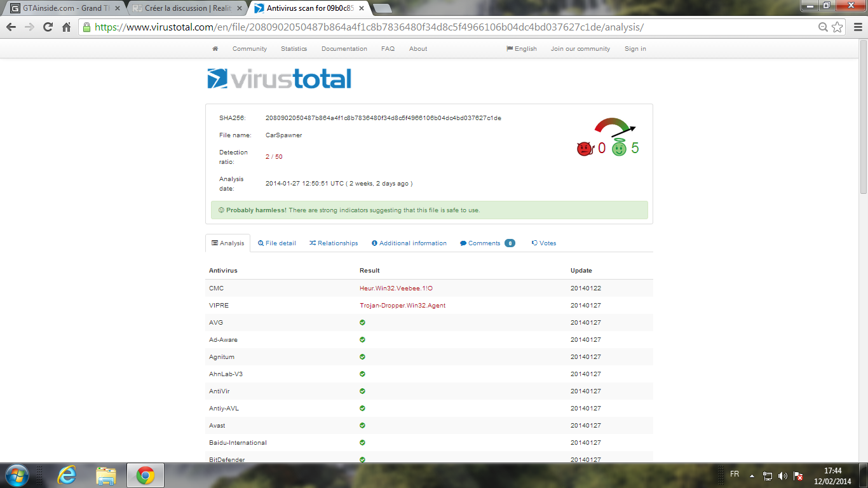Click the VIPRE result Trojan-Dropper.Win32.Agent
Viewport: 868px width, 488px height.
click(x=402, y=306)
